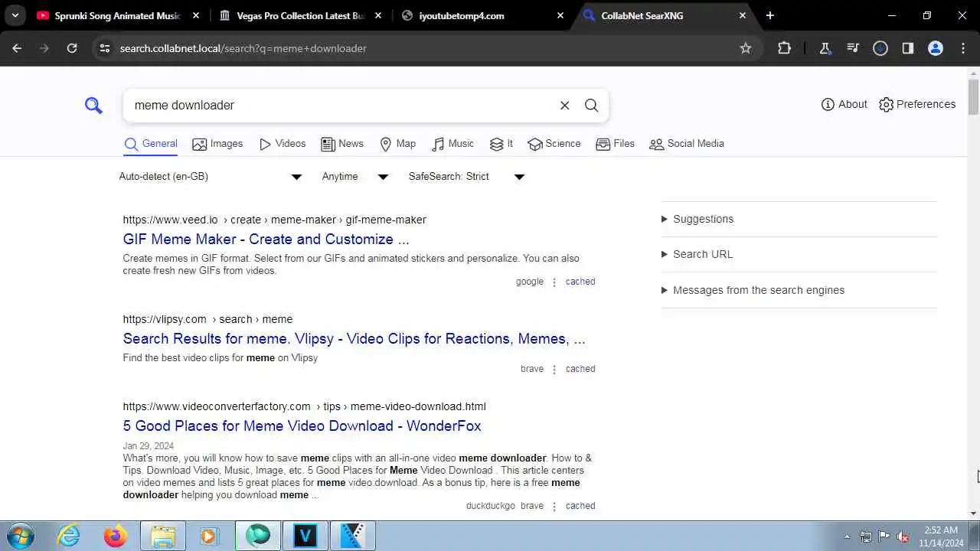Click the Vlipsy result options dots
Viewport: 980px width, 551px height.
tap(554, 370)
